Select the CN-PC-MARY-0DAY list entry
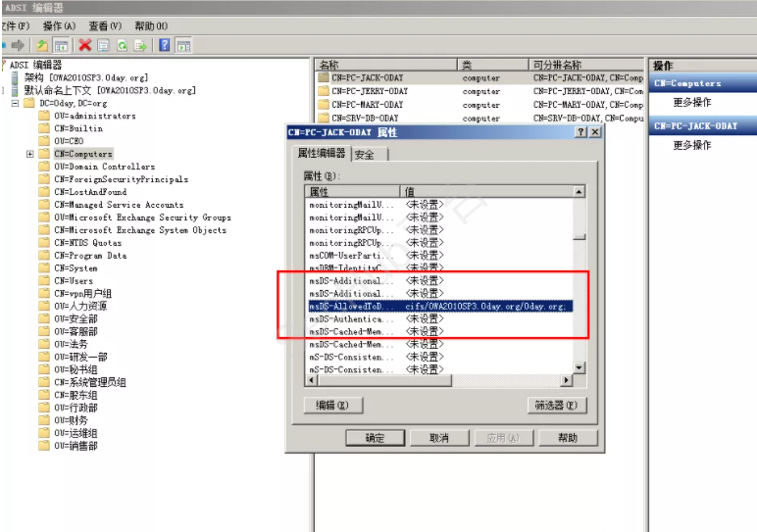 click(368, 105)
